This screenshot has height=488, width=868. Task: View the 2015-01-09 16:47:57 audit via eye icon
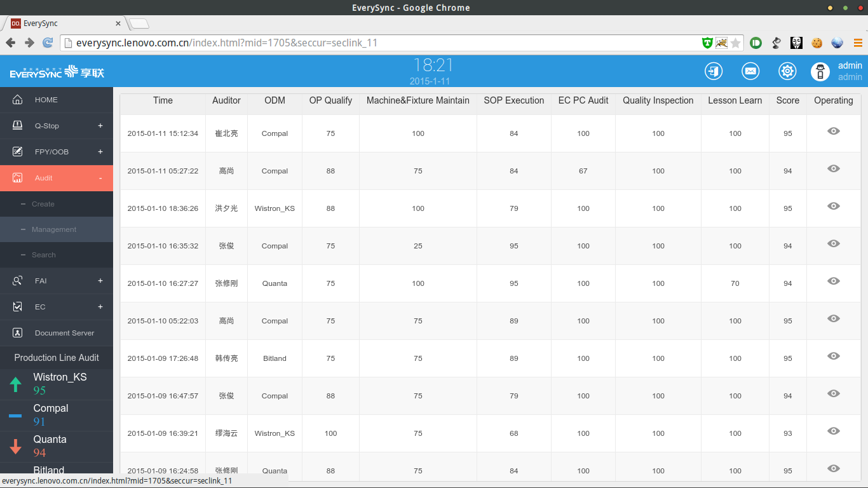834,393
